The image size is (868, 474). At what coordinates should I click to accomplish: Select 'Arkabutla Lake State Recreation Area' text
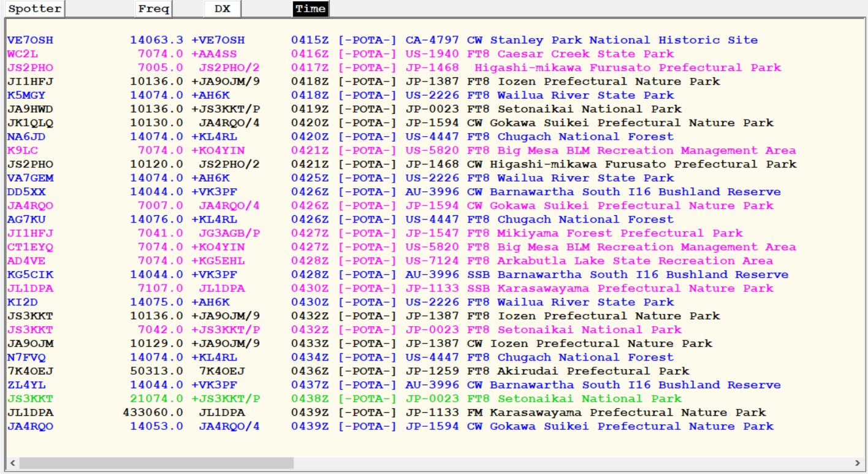pos(635,261)
